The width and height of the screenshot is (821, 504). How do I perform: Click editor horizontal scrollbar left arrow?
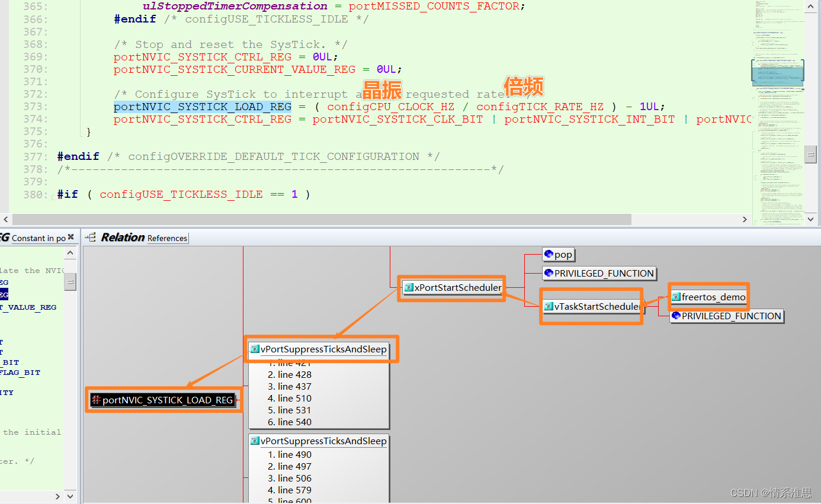(x=6, y=219)
